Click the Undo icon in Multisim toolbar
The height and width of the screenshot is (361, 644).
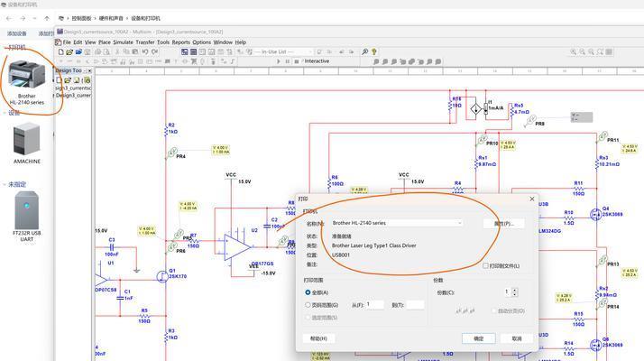[145, 51]
